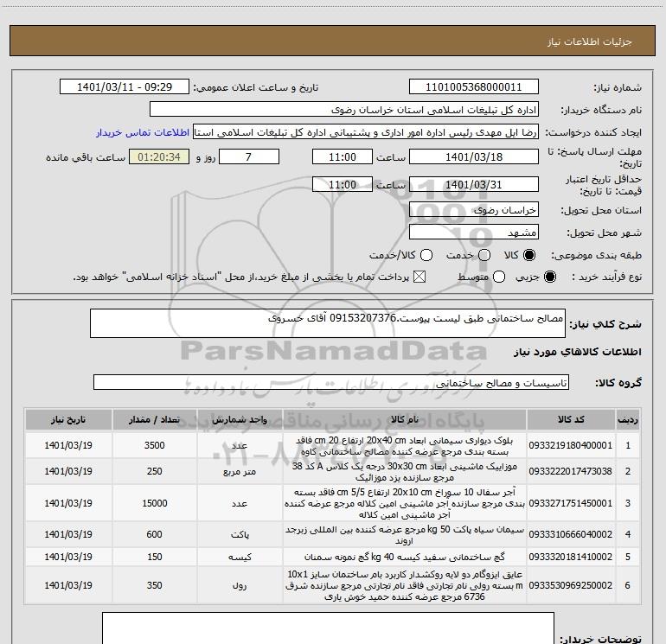Screen dimensions: 666x644
Task: Click the delivery province field خراسان رضوی
Action: pyautogui.click(x=474, y=210)
